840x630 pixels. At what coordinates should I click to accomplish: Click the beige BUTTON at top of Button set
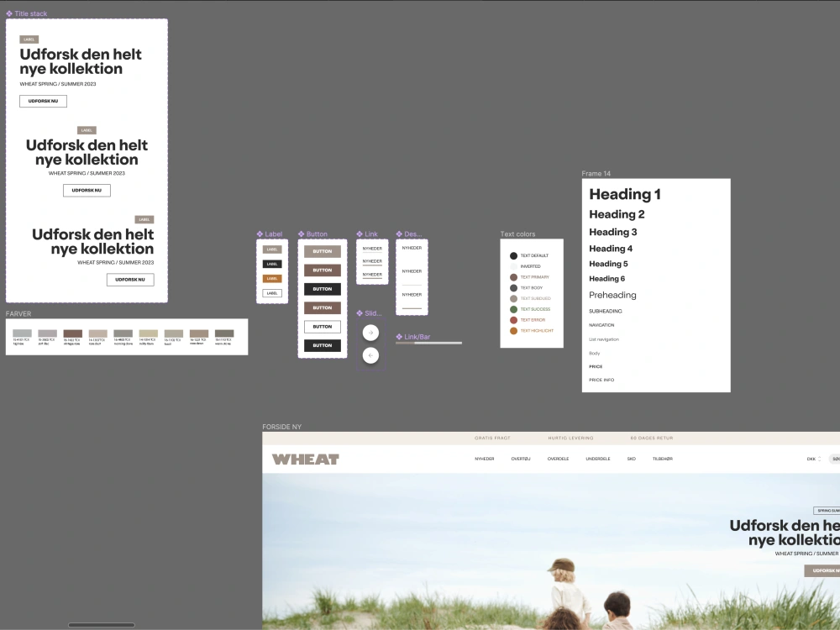pyautogui.click(x=323, y=251)
